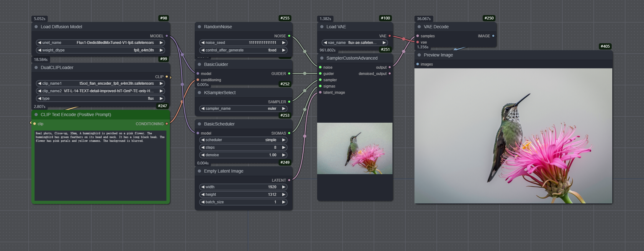Click the GUIDER output port on BasicGuider
Image resolution: width=644 pixels, height=251 pixels.
point(289,74)
